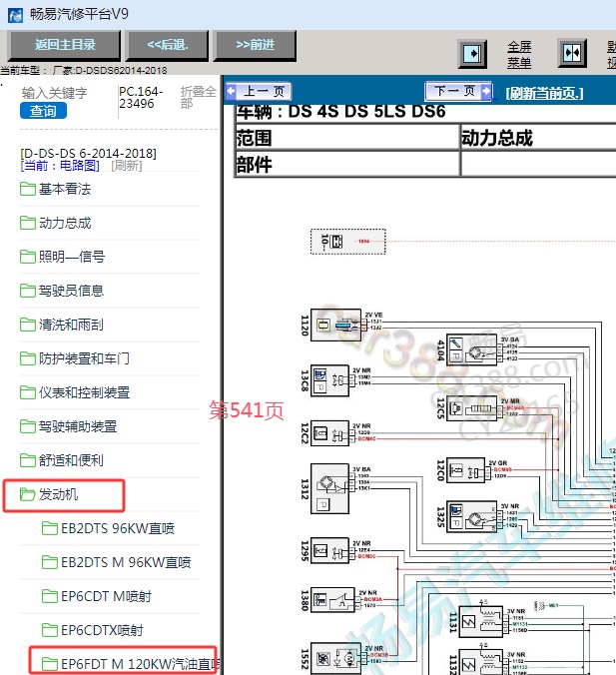Click the 全屏菜单 label
The width and height of the screenshot is (616, 675).
pos(519,55)
